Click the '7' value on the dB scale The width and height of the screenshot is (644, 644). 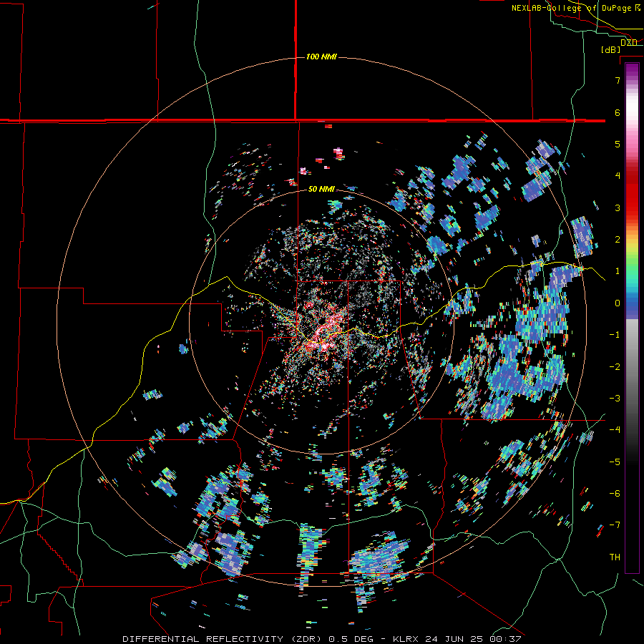pyautogui.click(x=618, y=80)
